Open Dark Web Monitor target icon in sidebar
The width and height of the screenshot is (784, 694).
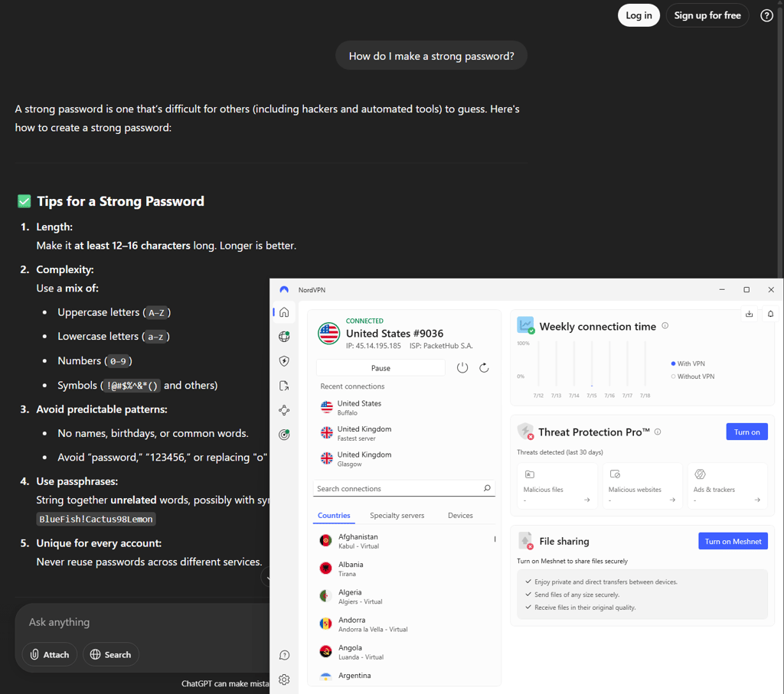[284, 435]
